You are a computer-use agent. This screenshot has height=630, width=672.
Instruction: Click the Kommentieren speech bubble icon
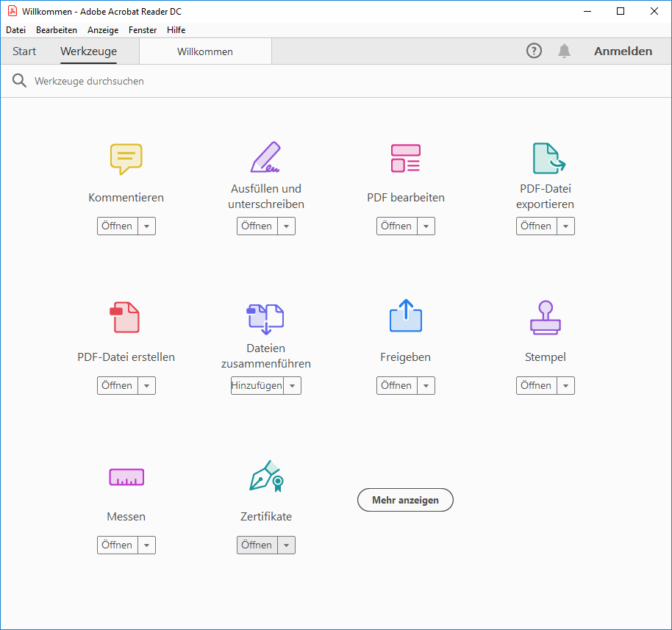[x=126, y=159]
